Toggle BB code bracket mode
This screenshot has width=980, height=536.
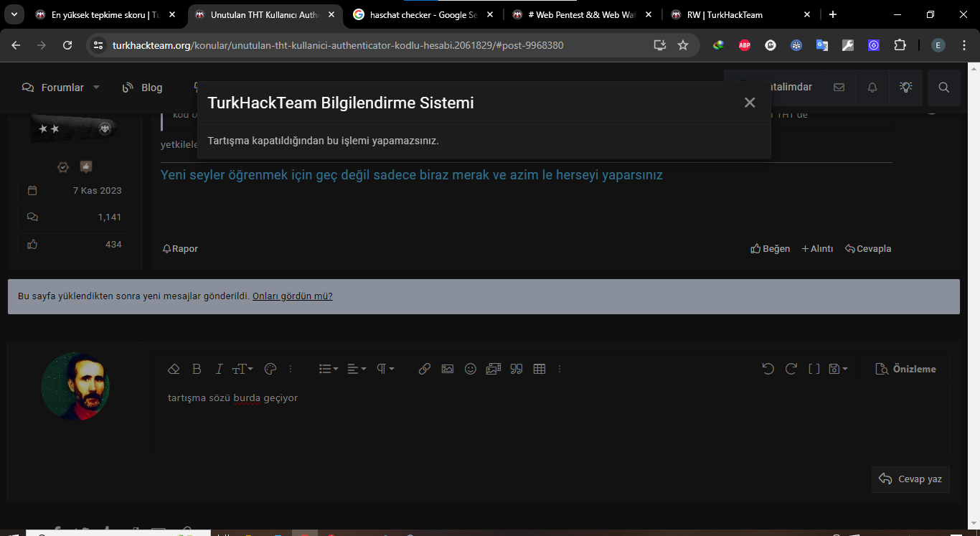pos(814,369)
